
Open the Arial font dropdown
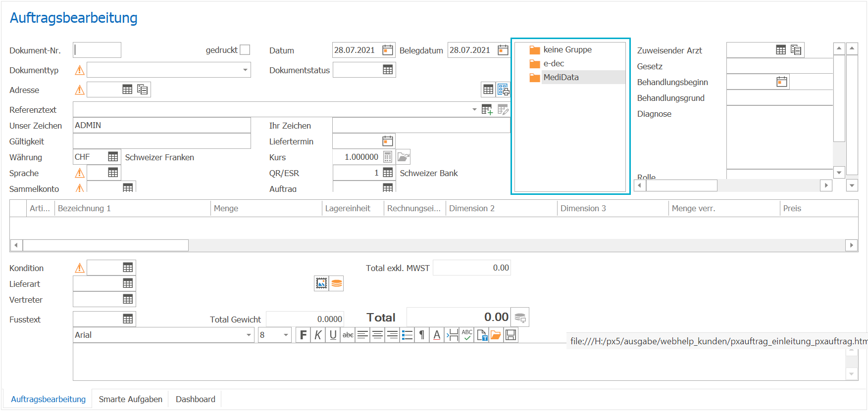[249, 335]
